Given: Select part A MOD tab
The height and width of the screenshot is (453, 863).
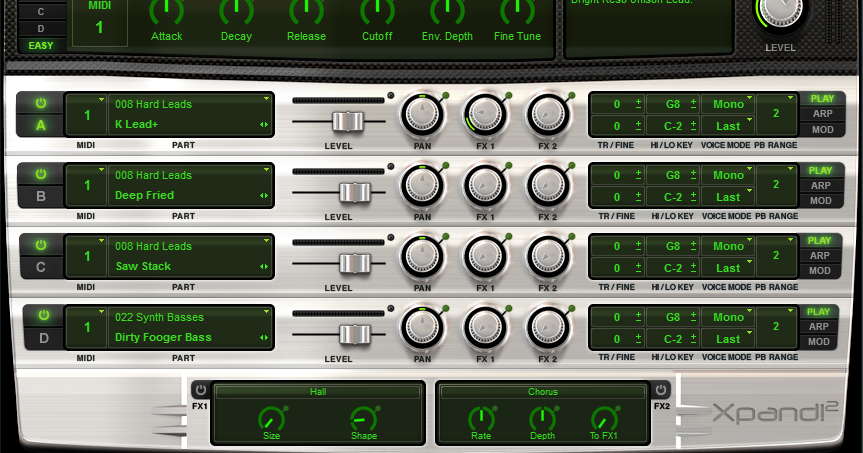Looking at the screenshot, I should click(822, 130).
